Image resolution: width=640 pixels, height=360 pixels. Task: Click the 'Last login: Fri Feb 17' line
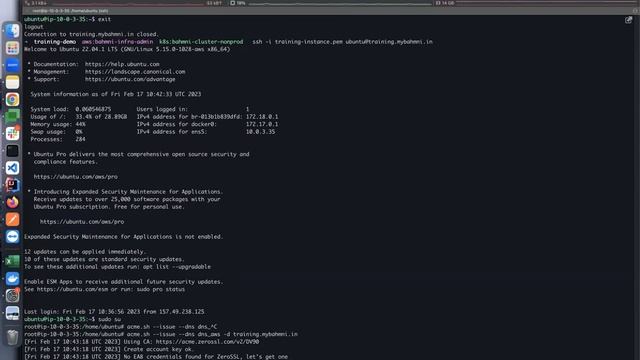(114, 312)
